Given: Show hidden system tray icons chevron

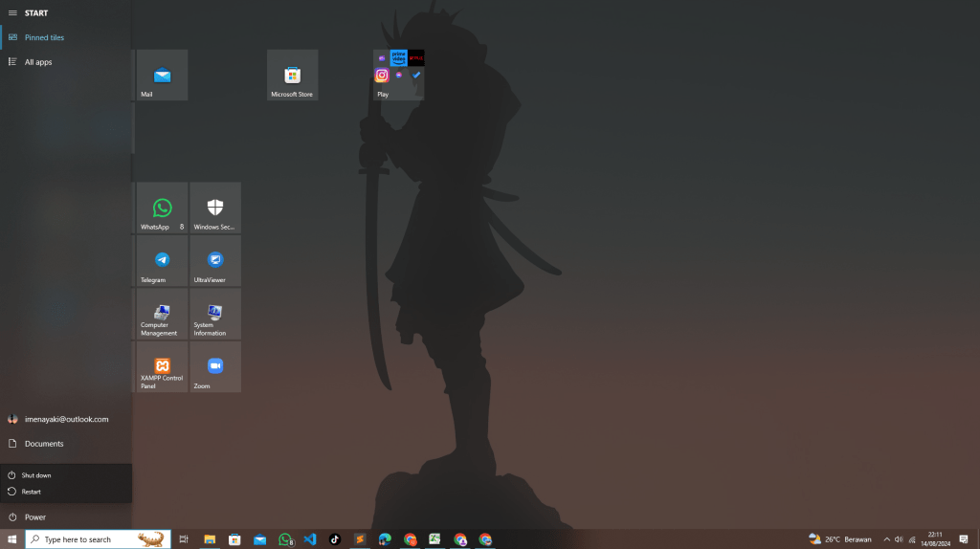Looking at the screenshot, I should (x=886, y=539).
